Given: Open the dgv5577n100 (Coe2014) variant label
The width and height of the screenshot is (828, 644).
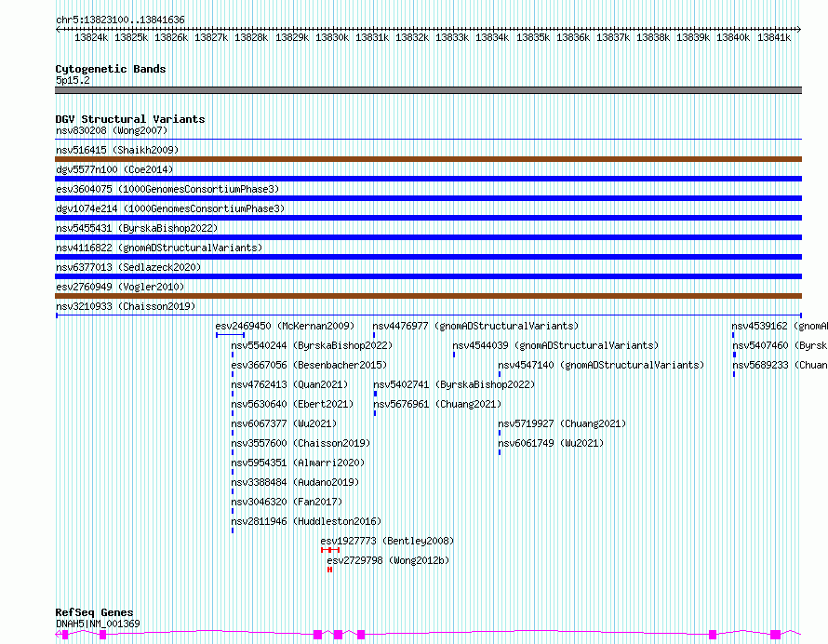Looking at the screenshot, I should tap(114, 169).
